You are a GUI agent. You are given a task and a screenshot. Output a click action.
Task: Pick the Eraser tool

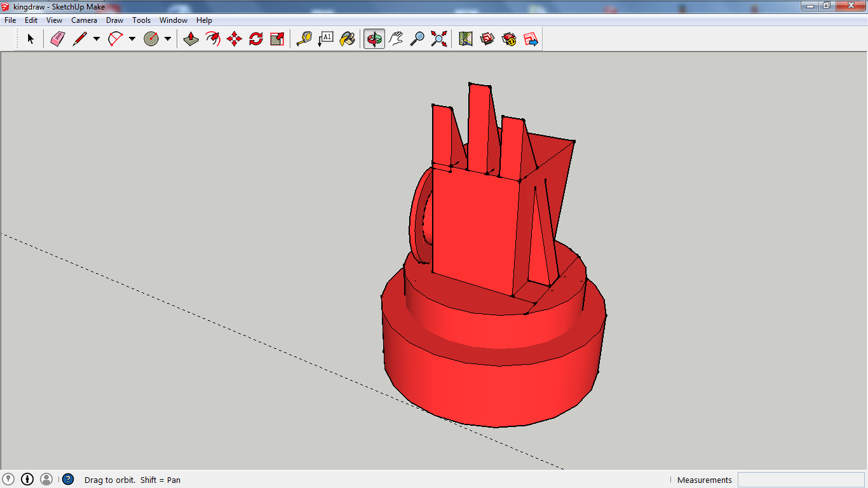(58, 39)
